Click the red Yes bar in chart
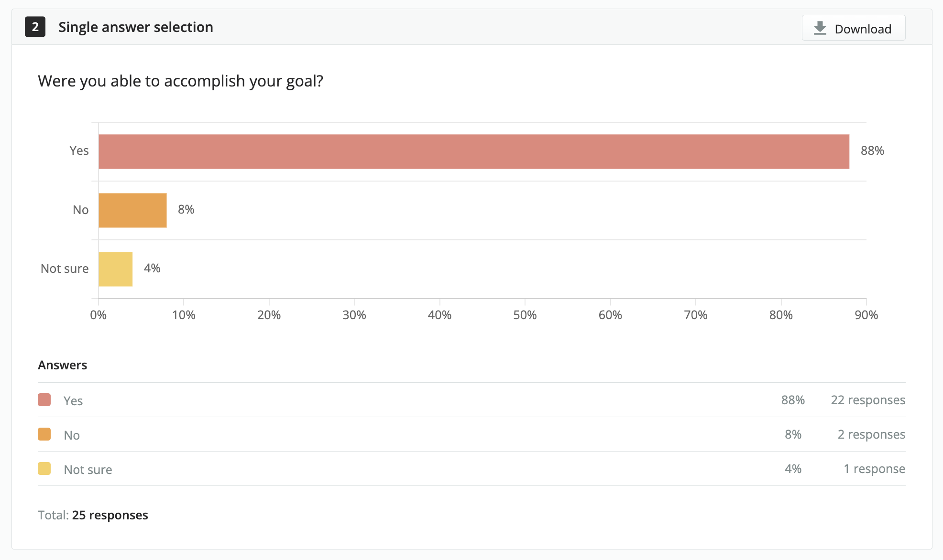This screenshot has width=943, height=560. pyautogui.click(x=474, y=151)
